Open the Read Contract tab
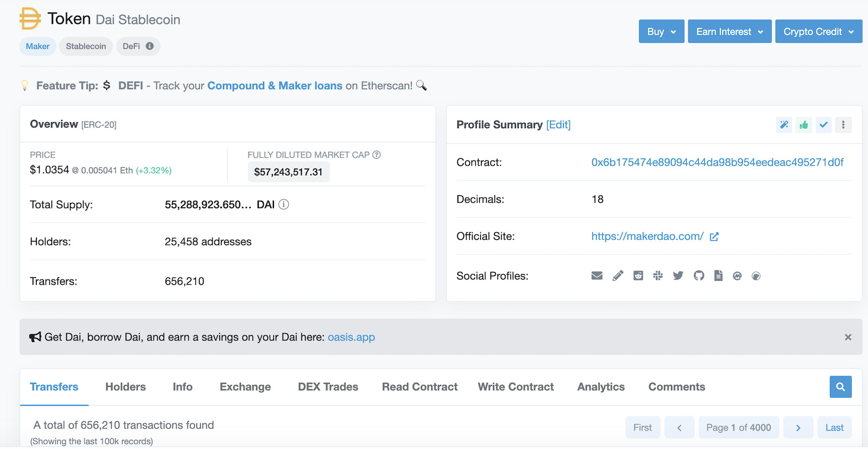The image size is (868, 449). (x=420, y=387)
